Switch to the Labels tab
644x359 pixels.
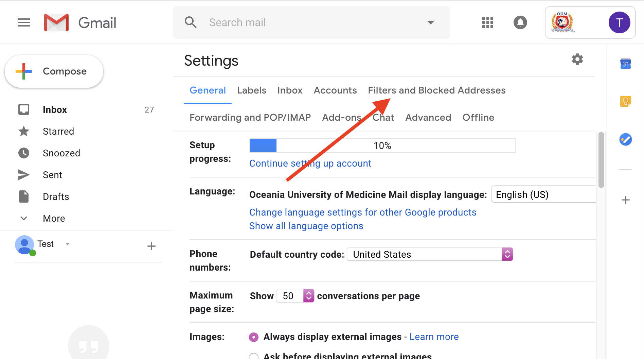click(252, 90)
